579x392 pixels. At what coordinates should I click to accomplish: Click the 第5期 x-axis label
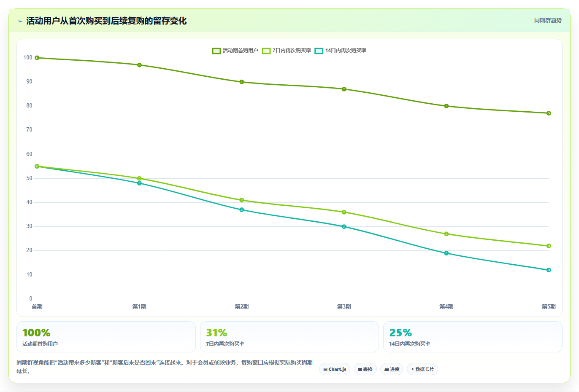pos(549,306)
